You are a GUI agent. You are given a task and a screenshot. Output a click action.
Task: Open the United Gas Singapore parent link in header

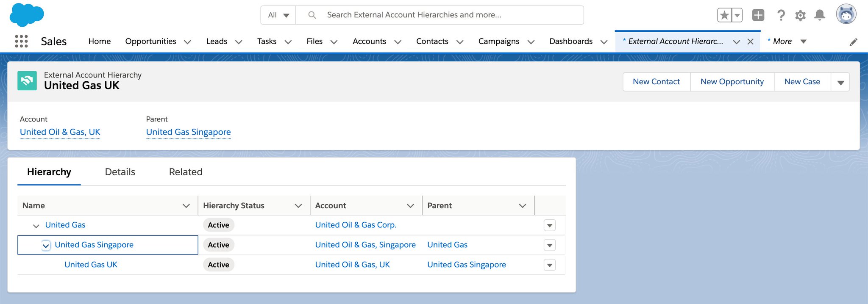pos(188,132)
